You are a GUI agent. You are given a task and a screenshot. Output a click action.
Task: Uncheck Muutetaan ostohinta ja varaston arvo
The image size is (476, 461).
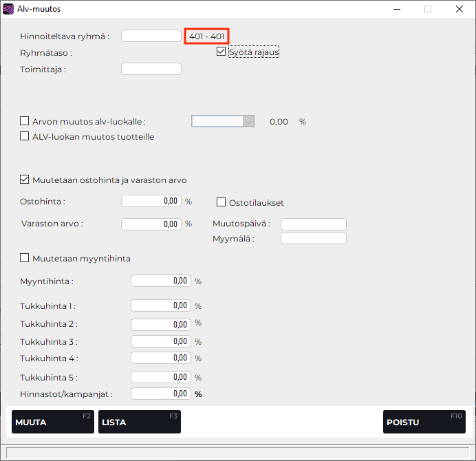point(25,180)
